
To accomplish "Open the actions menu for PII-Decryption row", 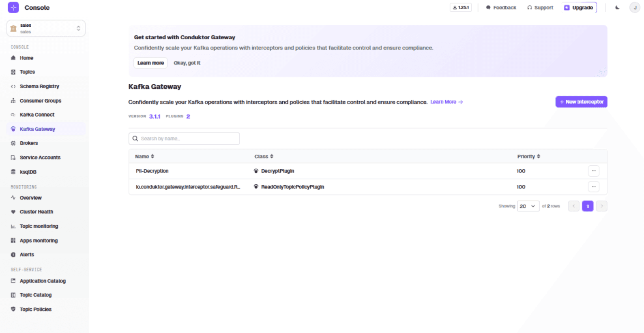I will click(593, 171).
